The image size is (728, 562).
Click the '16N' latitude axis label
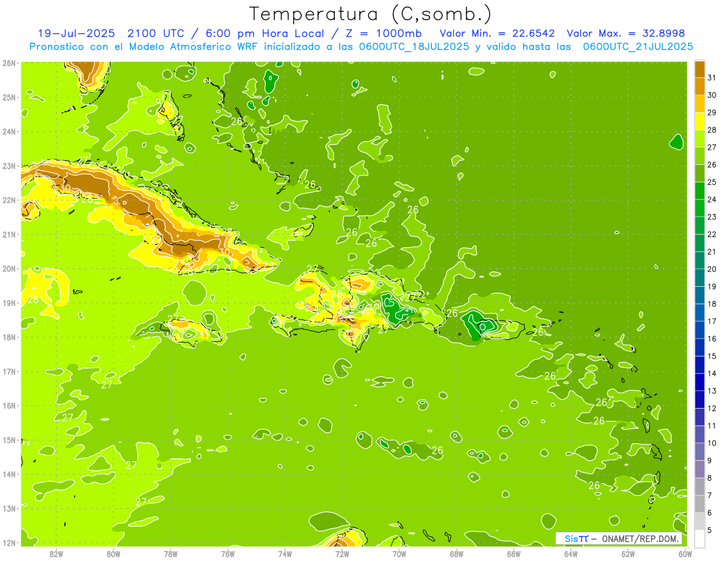coord(9,406)
